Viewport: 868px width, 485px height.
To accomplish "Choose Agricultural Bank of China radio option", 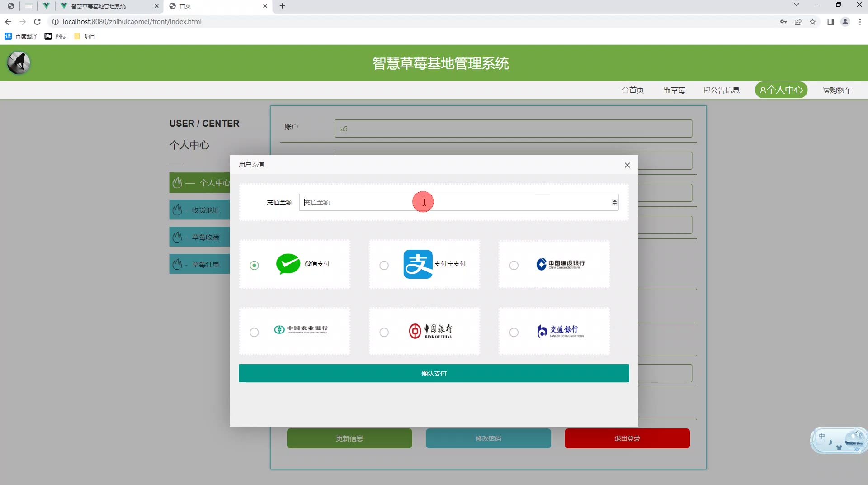I will point(254,332).
